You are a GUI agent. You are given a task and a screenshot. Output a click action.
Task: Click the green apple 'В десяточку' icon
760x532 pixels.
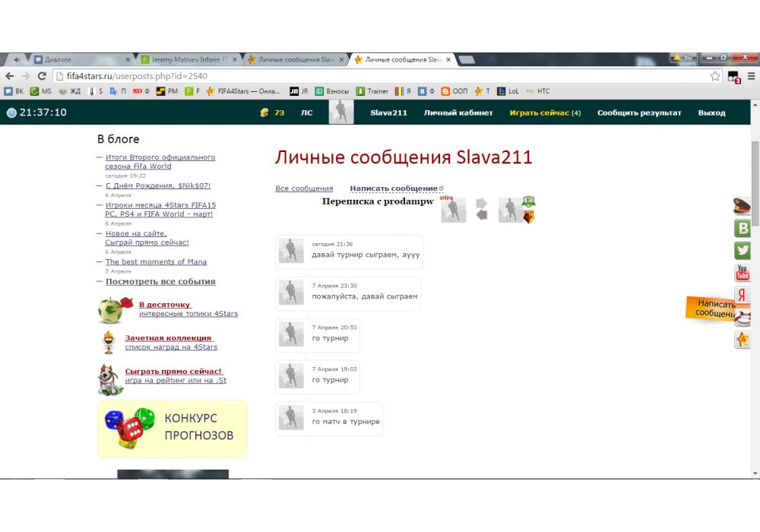point(112,310)
